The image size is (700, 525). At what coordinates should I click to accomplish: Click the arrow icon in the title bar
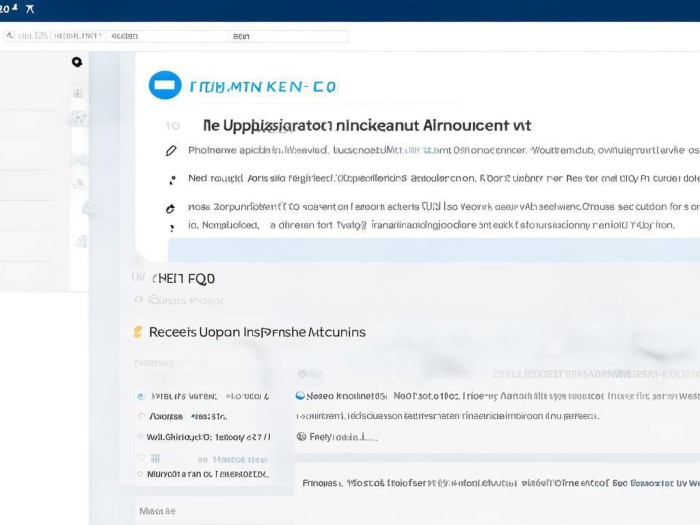[29, 9]
